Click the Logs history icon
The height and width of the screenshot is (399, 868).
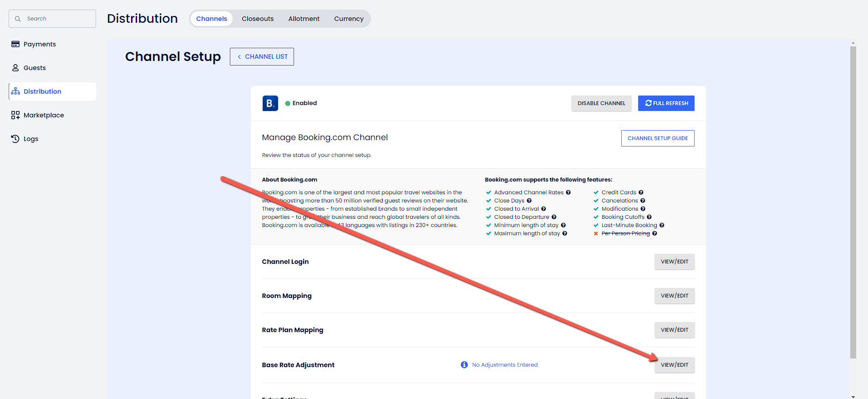tap(15, 139)
